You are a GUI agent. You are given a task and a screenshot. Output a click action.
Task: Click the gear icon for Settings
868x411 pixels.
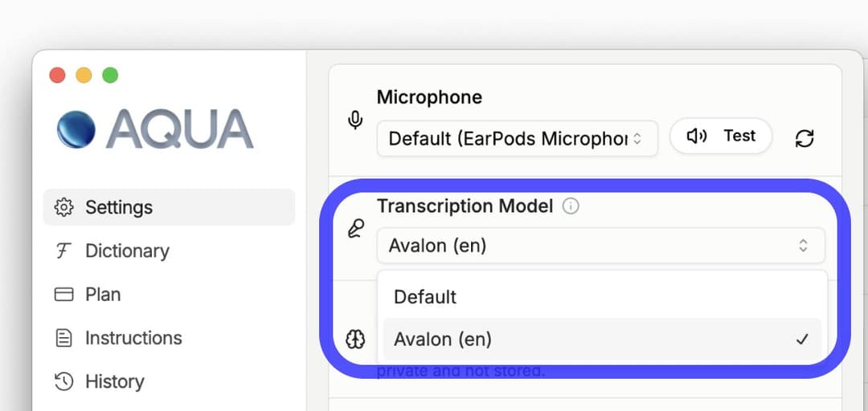tap(63, 207)
